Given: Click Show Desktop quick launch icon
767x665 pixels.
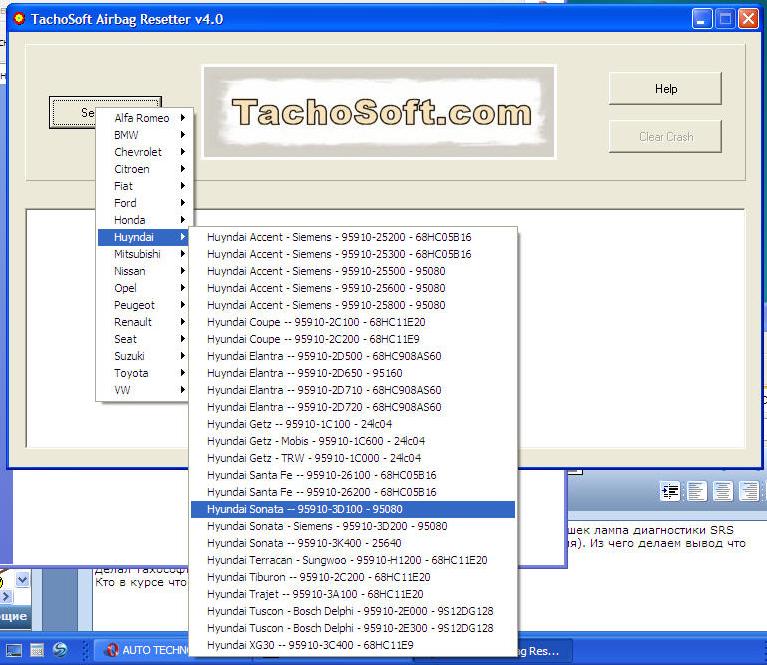Looking at the screenshot, I should point(13,650).
